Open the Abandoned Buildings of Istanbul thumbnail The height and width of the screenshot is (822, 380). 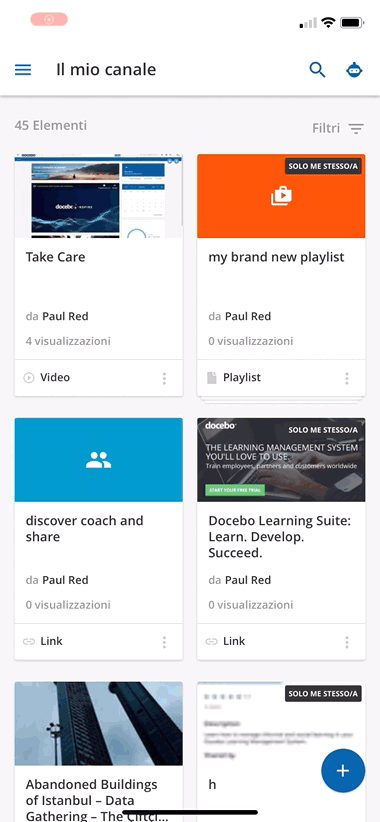coord(99,723)
